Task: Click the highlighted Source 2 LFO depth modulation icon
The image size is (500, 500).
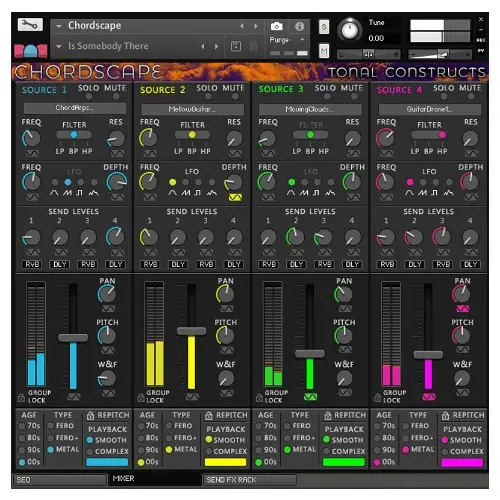Action: coord(235,198)
